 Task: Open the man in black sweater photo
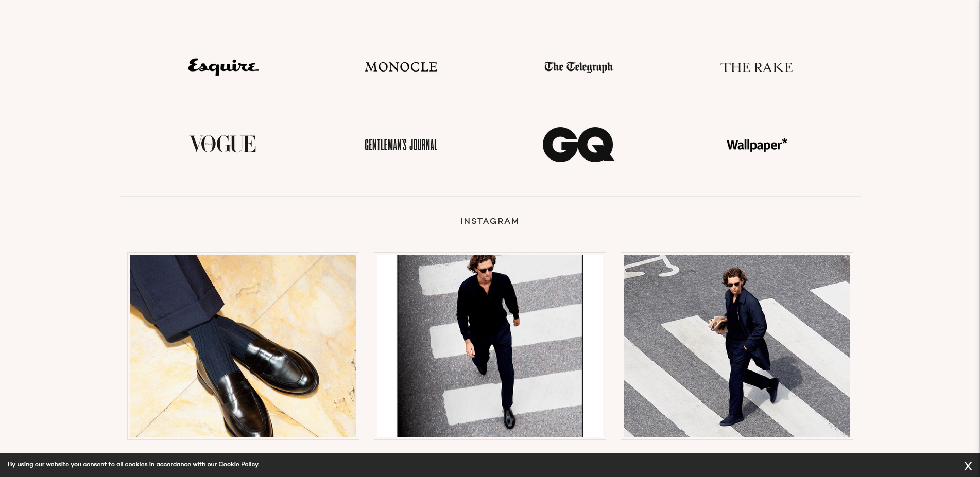490,346
